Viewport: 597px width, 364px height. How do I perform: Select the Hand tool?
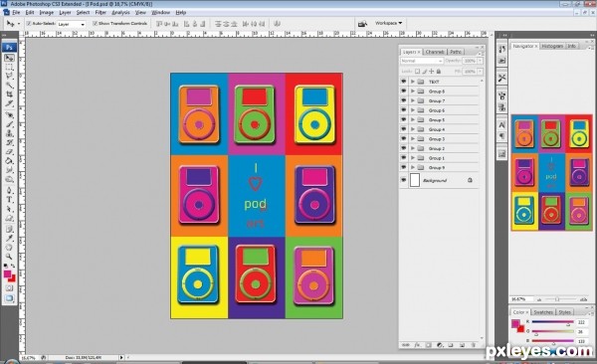pyautogui.click(x=9, y=248)
